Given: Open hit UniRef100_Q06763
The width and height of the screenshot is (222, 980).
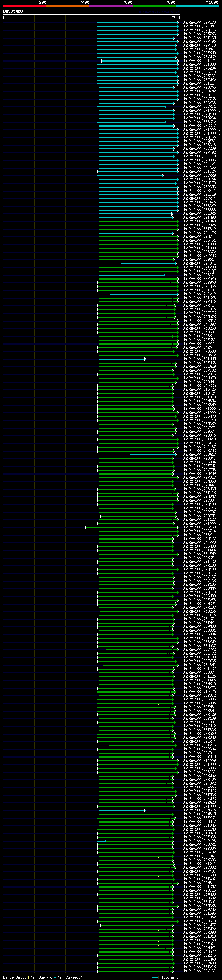Looking at the screenshot, I should (x=199, y=34).
